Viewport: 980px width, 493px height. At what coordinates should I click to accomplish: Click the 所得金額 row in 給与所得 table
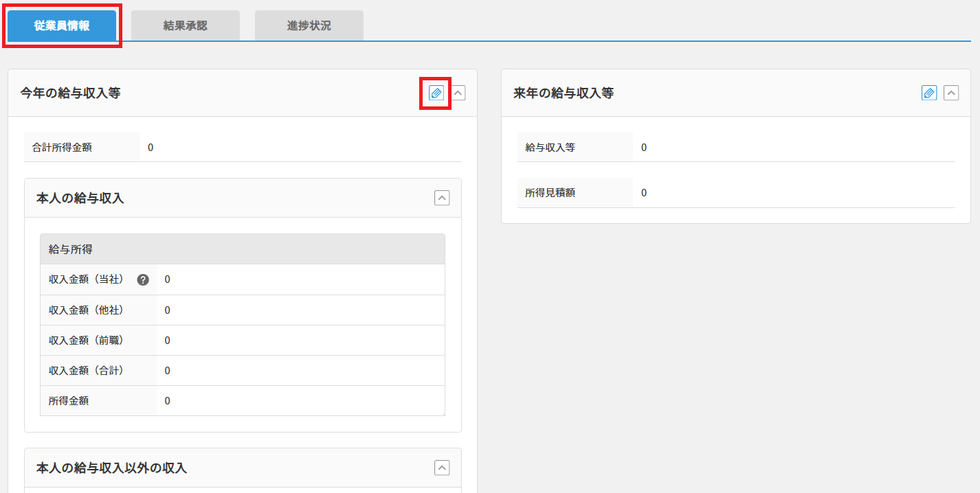tap(69, 401)
